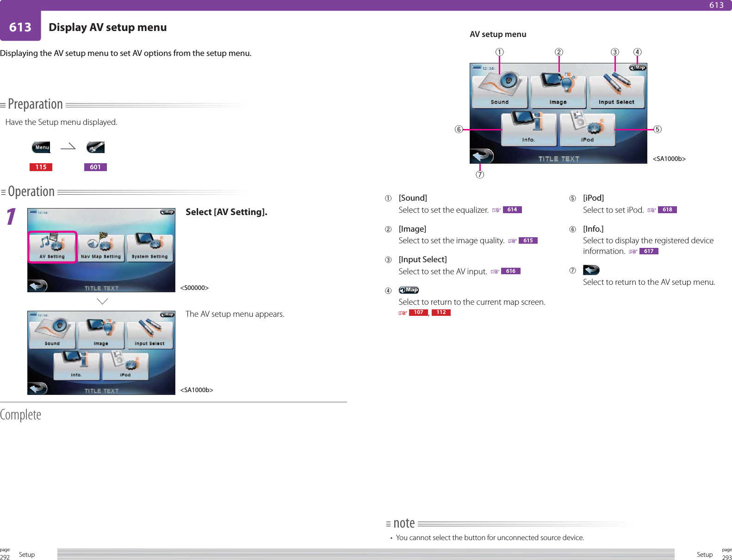Open page reference 115

coord(41,167)
